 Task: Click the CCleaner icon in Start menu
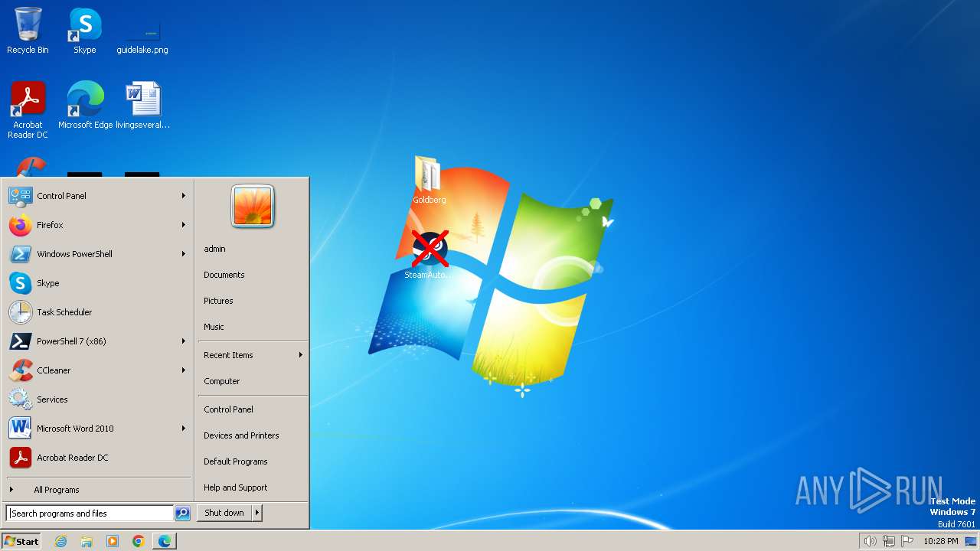coord(20,370)
